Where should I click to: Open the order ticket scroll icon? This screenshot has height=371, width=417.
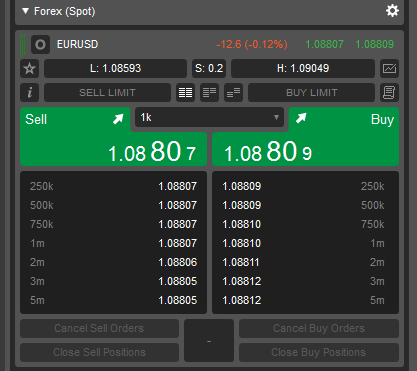coord(389,92)
